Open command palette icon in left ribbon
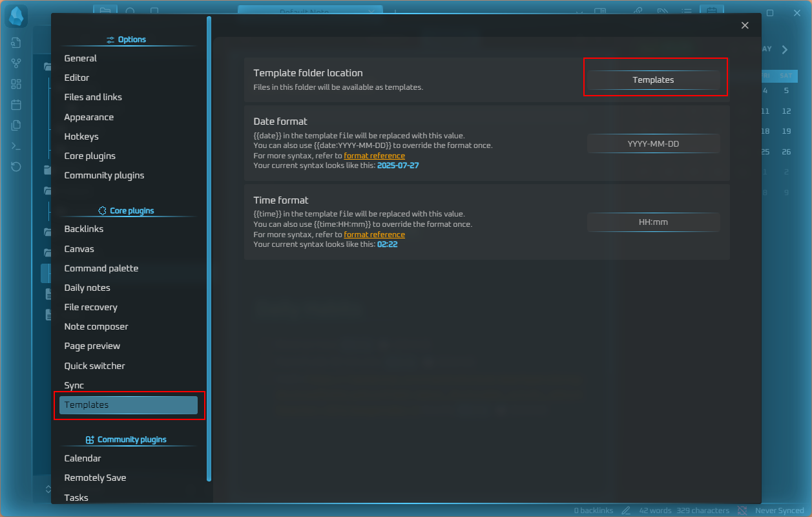 tap(17, 146)
